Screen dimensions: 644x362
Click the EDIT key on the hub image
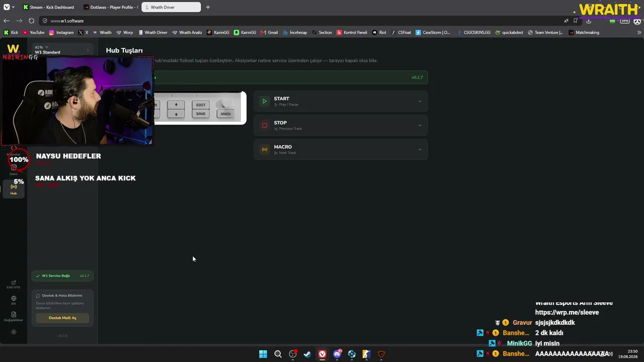tap(201, 105)
